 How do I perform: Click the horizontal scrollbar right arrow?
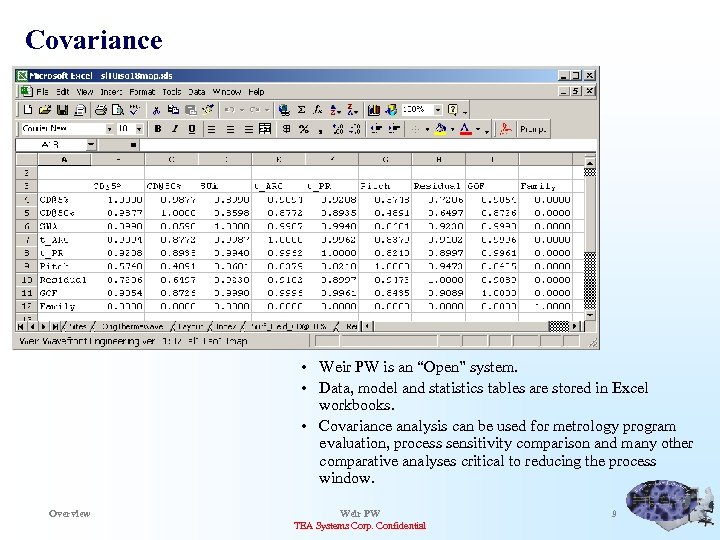point(574,326)
